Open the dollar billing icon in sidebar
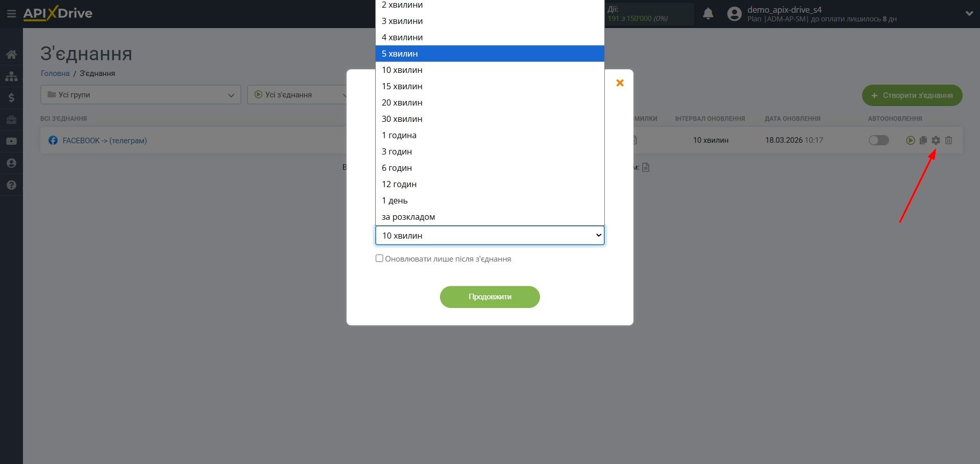 [x=11, y=98]
